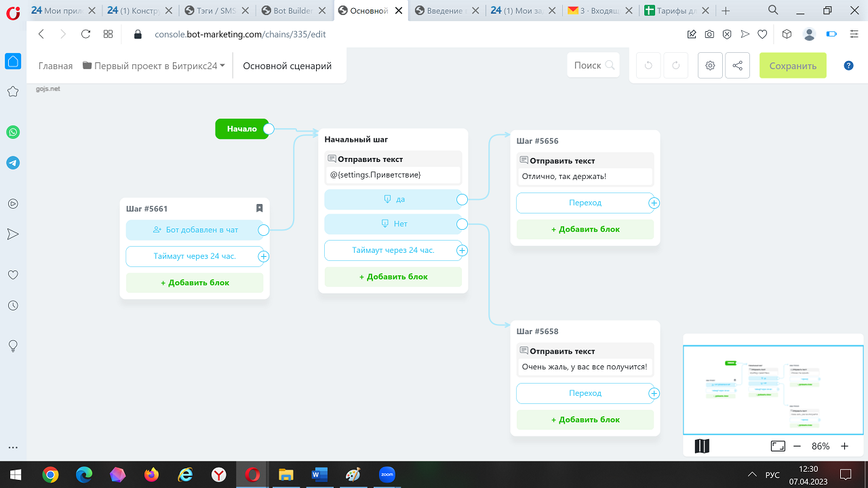Add page to bookmarks with heart icon
The width and height of the screenshot is (868, 488).
point(762,34)
